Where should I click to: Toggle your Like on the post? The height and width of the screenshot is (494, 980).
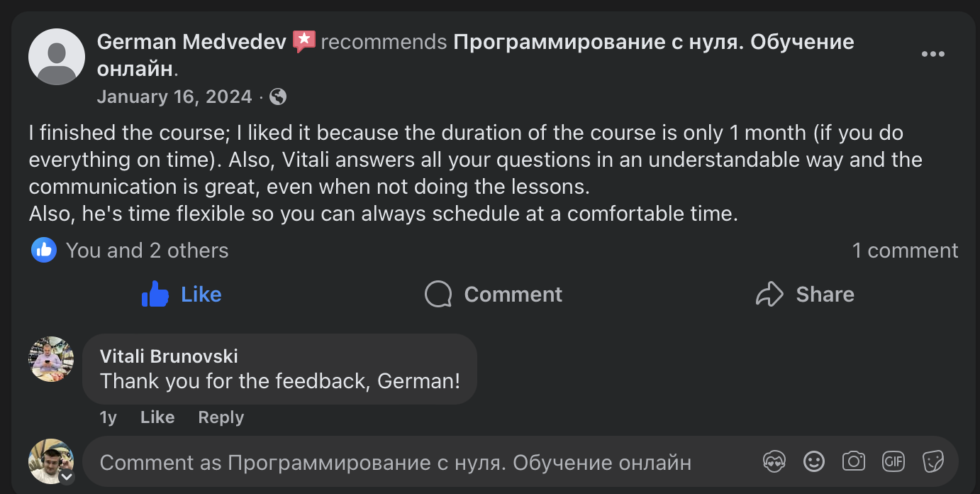(x=182, y=294)
